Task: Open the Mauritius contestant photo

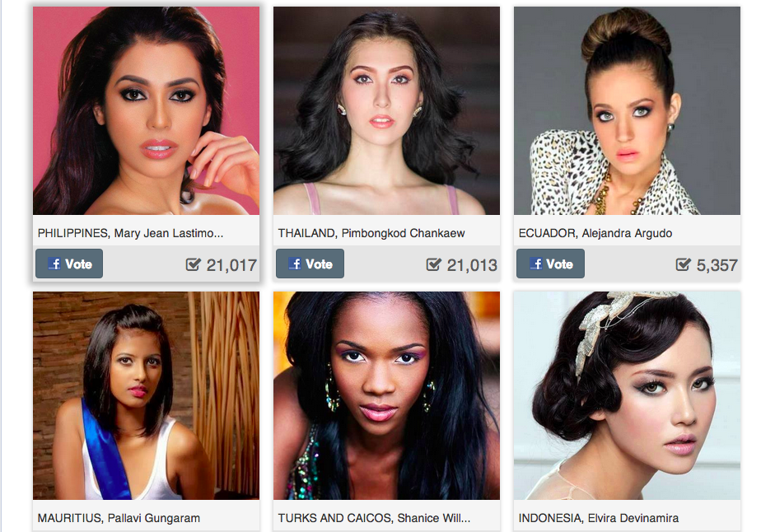Action: [x=146, y=395]
